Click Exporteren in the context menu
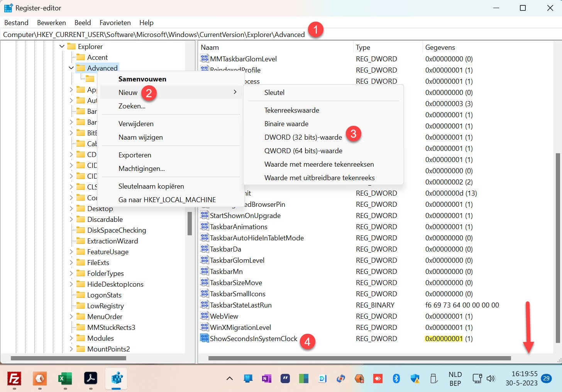 (x=135, y=155)
